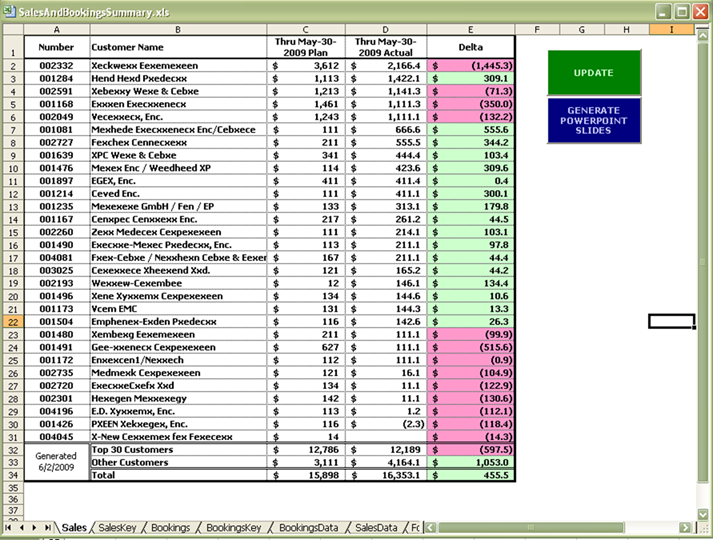Click next sheet tab arrow
The height and width of the screenshot is (540, 713).
[34, 528]
